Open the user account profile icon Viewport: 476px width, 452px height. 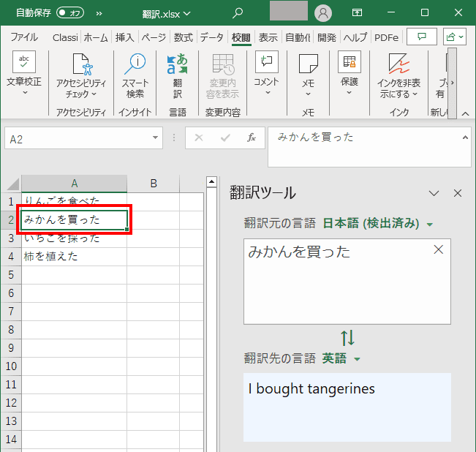click(323, 13)
